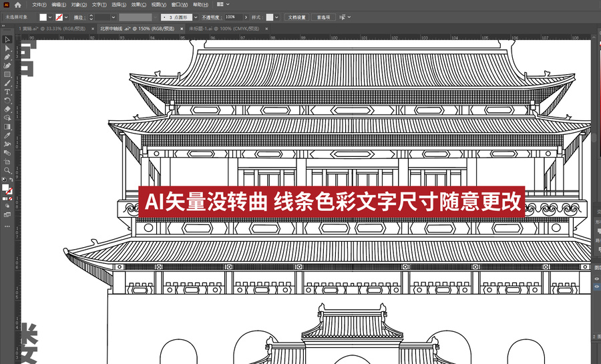The height and width of the screenshot is (364, 601).
Task: Go to the Home screen icon
Action: (x=17, y=5)
